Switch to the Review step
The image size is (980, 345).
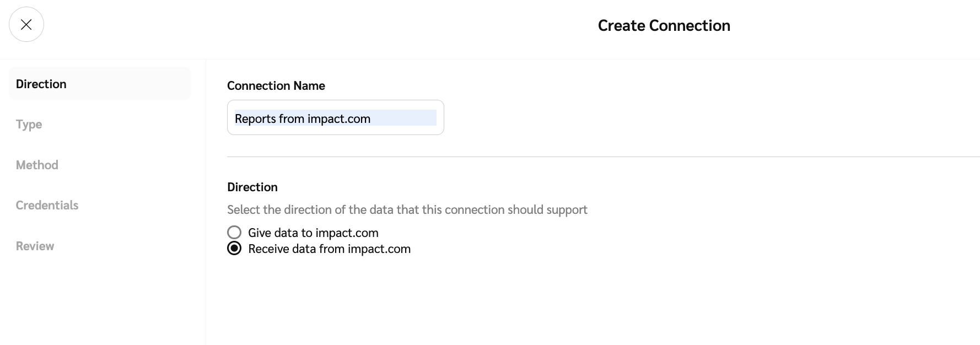coord(35,246)
